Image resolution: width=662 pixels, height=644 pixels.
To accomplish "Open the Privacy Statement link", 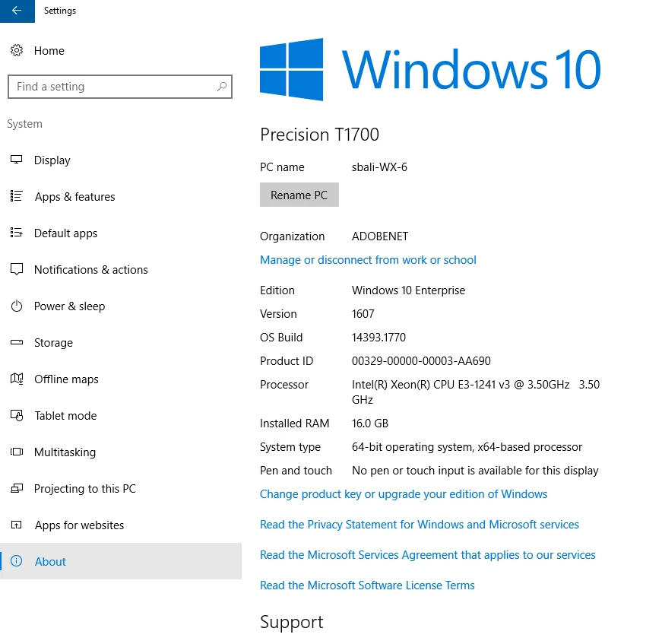I will (x=420, y=525).
